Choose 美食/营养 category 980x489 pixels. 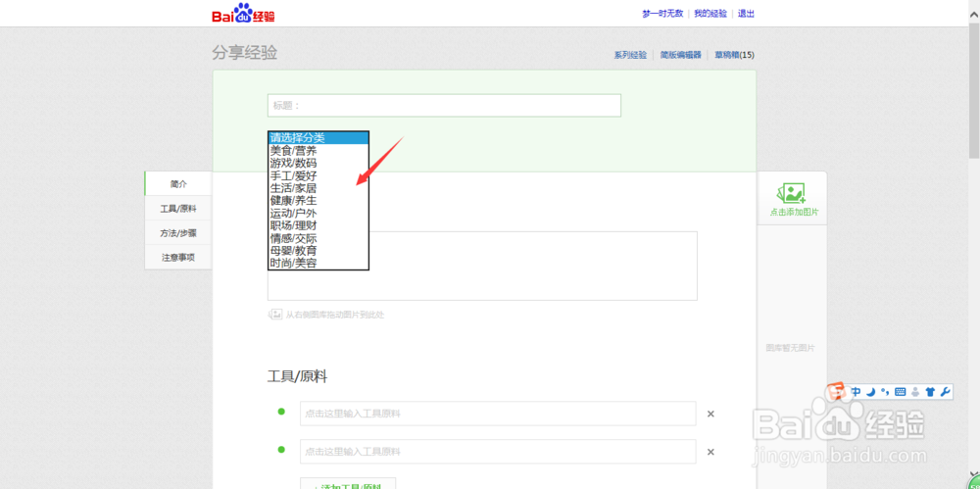click(318, 151)
